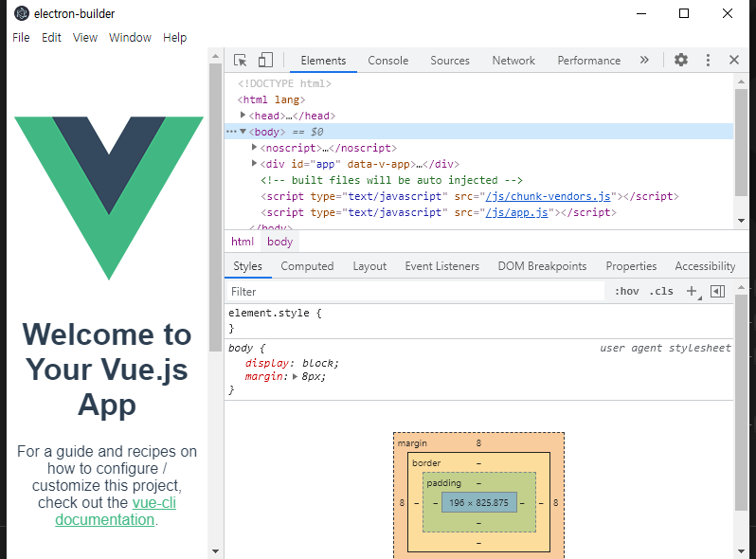Screen dimensions: 756x559
Task: Expand the margin shorthand property triangle
Action: click(295, 377)
